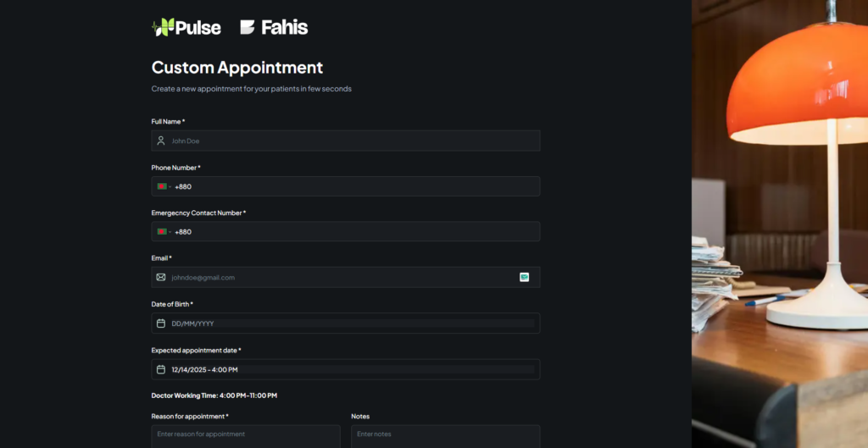This screenshot has height=448, width=868.
Task: Click the Fahis logo
Action: click(x=273, y=27)
